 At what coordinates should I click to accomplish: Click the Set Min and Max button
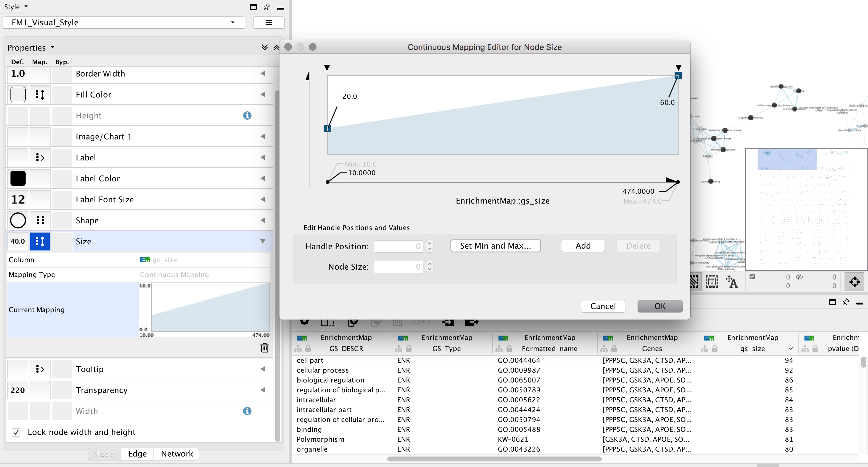[495, 246]
